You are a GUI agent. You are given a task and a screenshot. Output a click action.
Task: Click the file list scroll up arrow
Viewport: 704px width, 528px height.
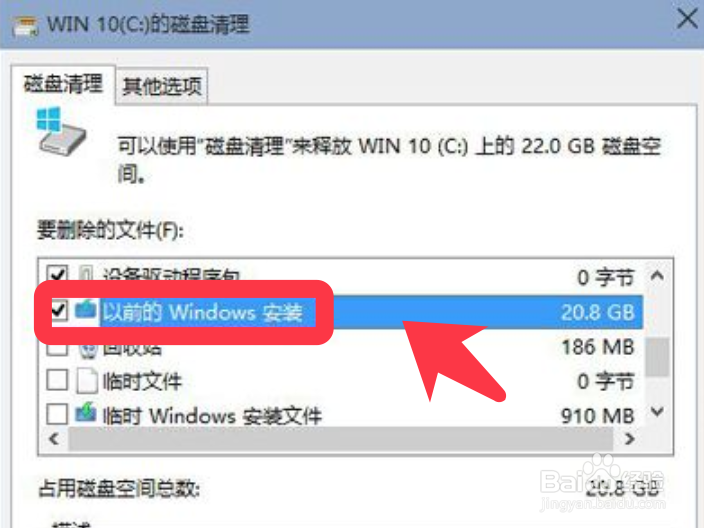(x=657, y=276)
